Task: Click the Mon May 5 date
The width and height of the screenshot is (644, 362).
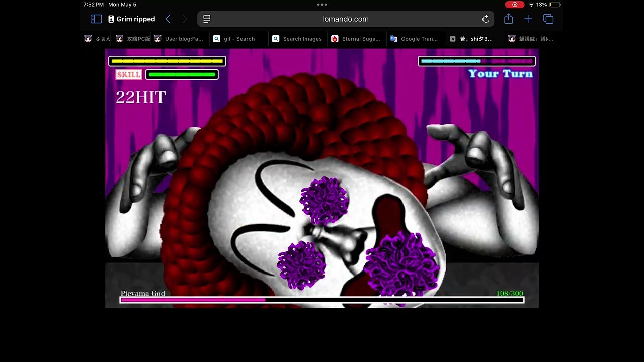Action: [122, 5]
